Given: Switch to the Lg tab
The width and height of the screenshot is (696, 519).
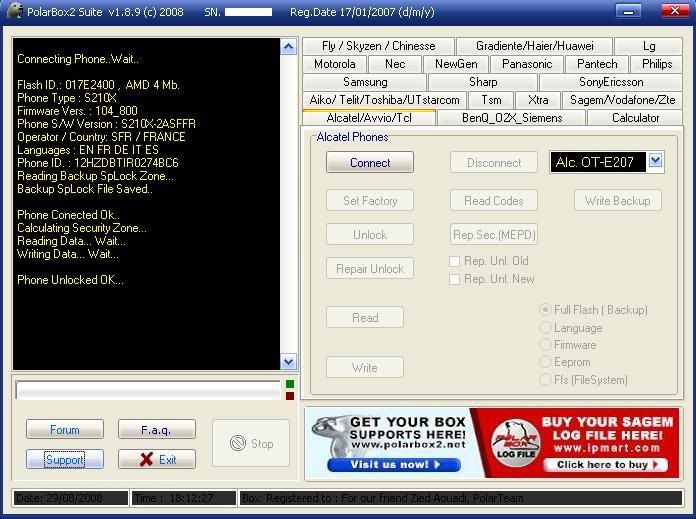Looking at the screenshot, I should pos(649,46).
